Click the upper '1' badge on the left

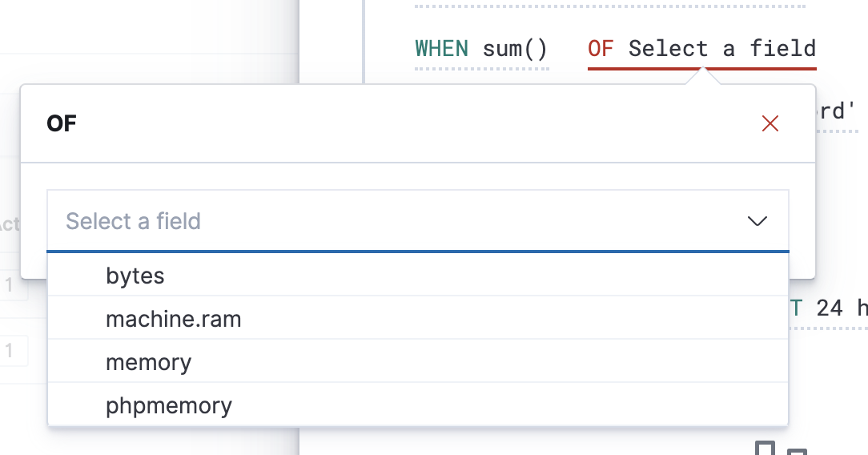click(x=10, y=285)
